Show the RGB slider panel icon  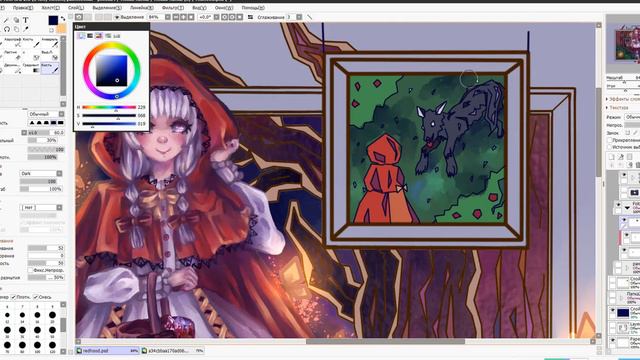click(90, 36)
